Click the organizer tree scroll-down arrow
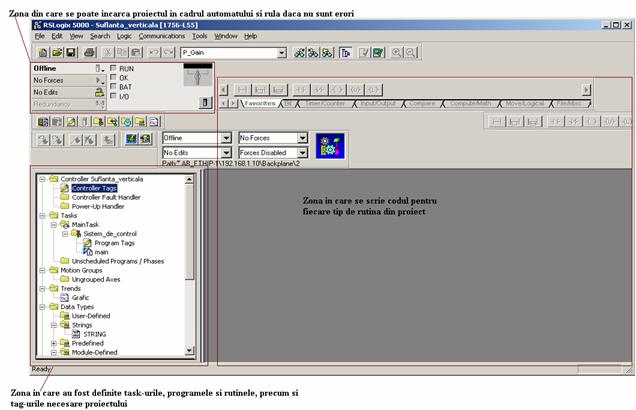The width and height of the screenshot is (636, 410). (189, 350)
